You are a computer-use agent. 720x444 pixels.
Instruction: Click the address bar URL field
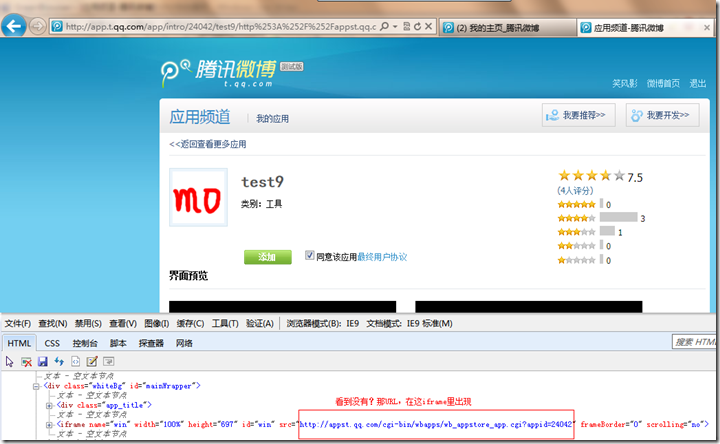(220, 27)
